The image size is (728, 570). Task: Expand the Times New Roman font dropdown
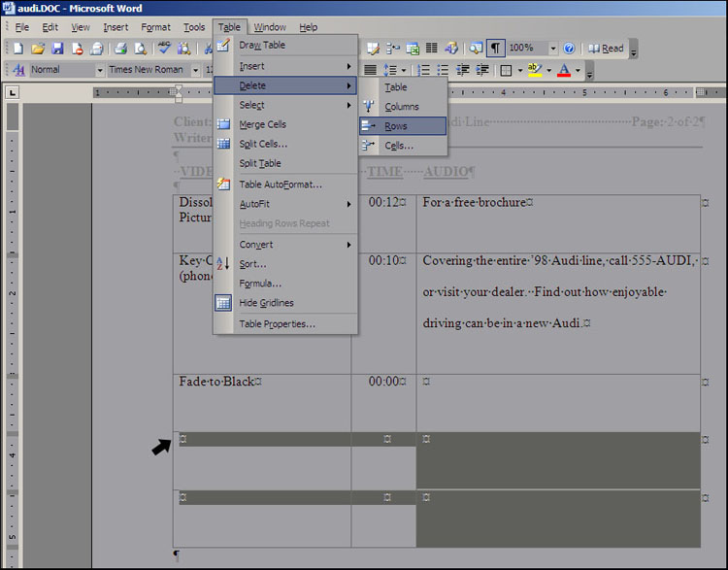196,70
